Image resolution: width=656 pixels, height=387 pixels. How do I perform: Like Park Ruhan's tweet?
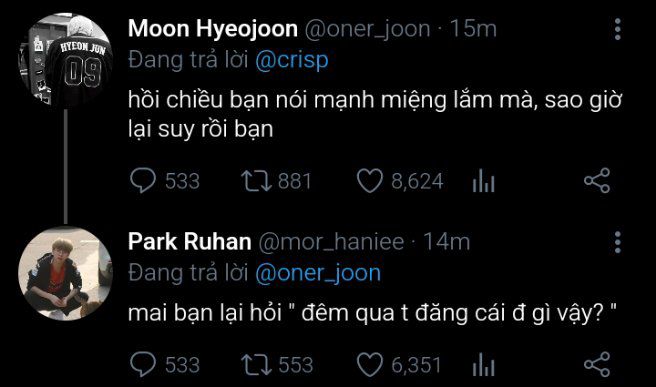coord(370,364)
